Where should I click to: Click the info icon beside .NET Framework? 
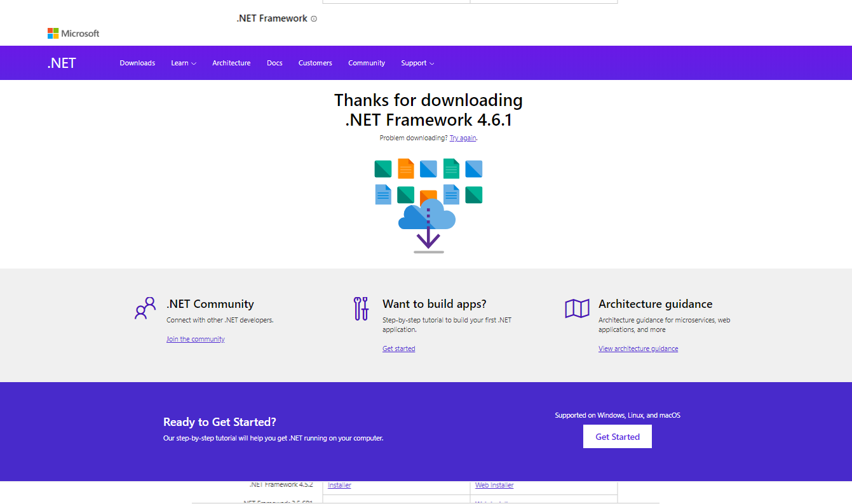[x=314, y=19]
